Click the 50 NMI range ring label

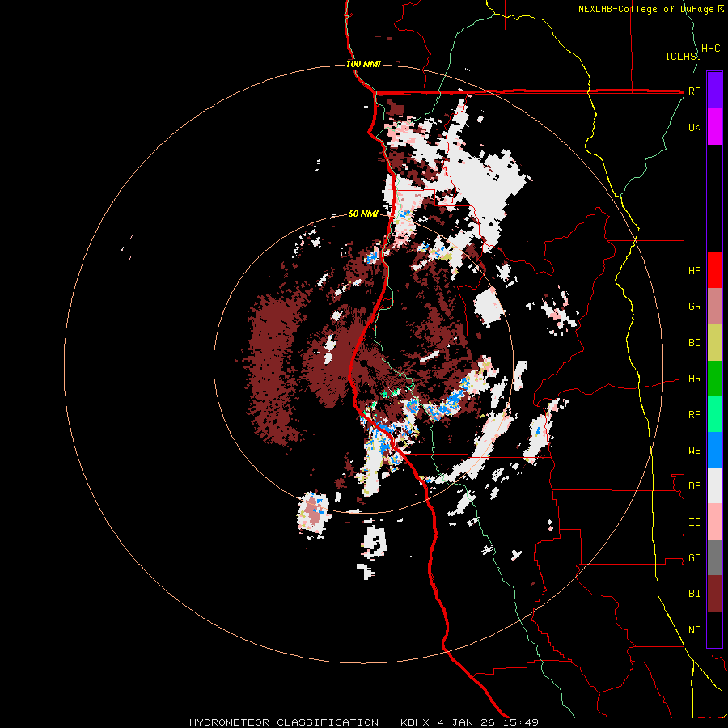pos(363,214)
